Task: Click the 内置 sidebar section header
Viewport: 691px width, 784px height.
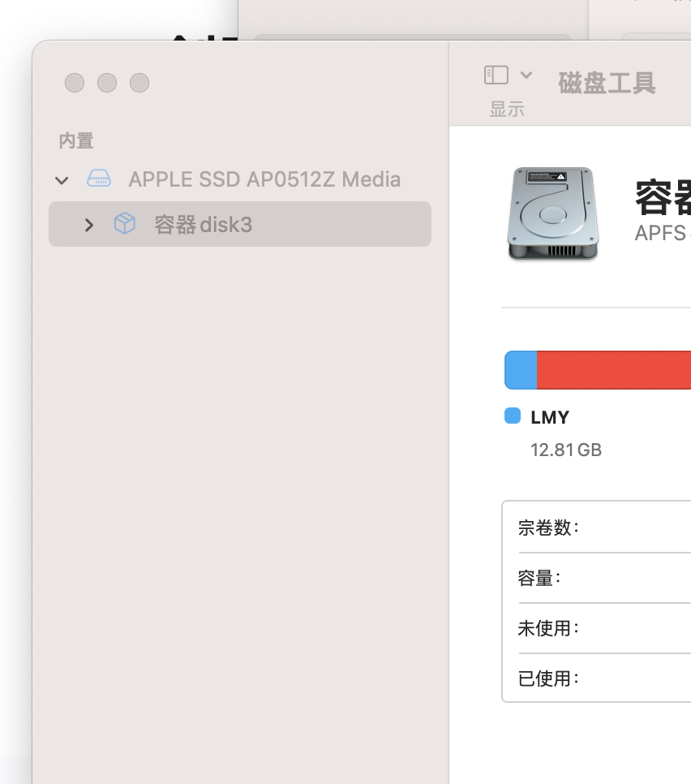Action: tap(76, 140)
